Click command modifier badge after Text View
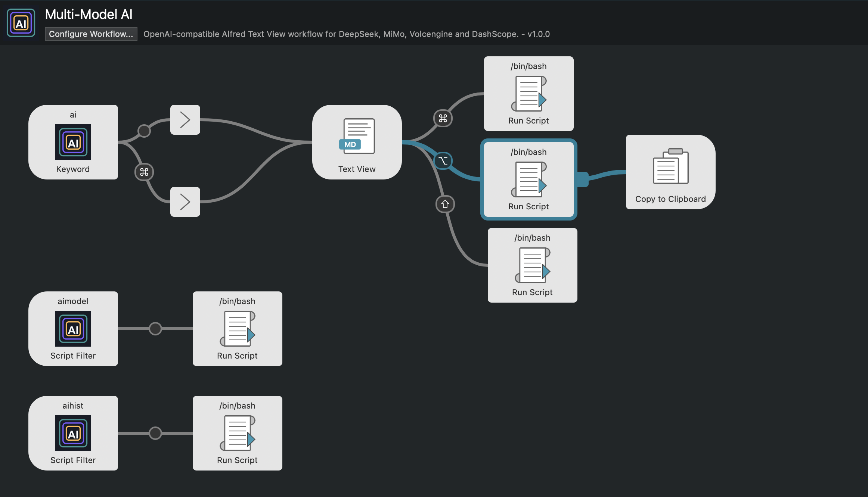The image size is (868, 497). pyautogui.click(x=443, y=118)
